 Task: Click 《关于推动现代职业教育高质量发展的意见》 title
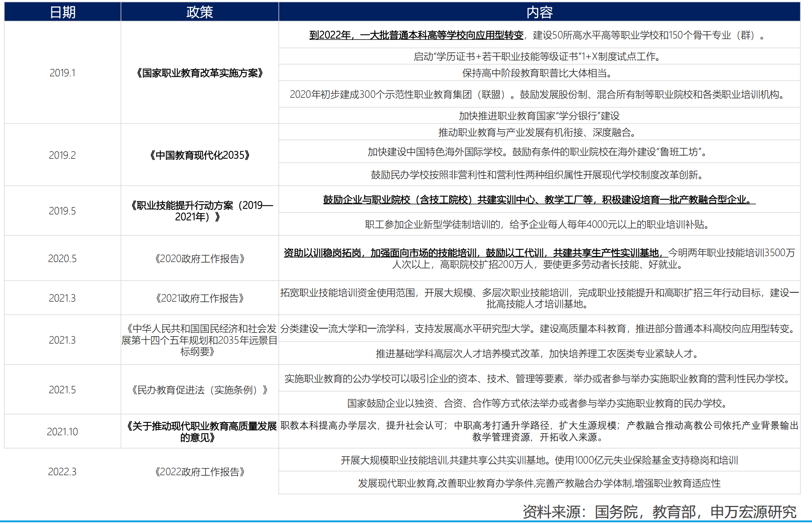(x=199, y=432)
